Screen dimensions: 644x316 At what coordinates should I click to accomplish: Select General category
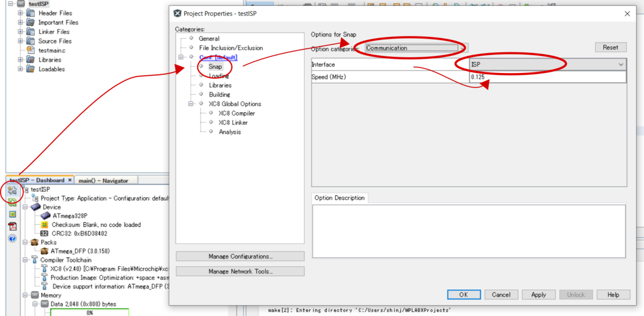[209, 39]
